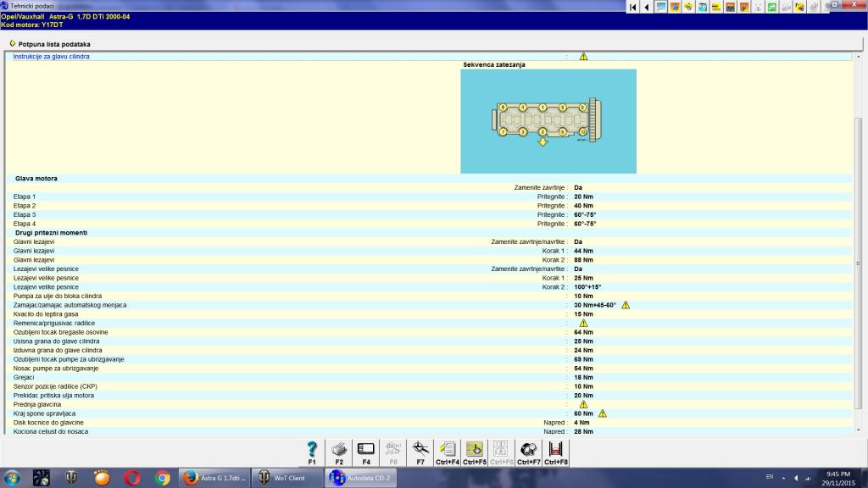The image size is (868, 488).
Task: Select Kociona celjust do nosaca row
Action: click(x=428, y=431)
